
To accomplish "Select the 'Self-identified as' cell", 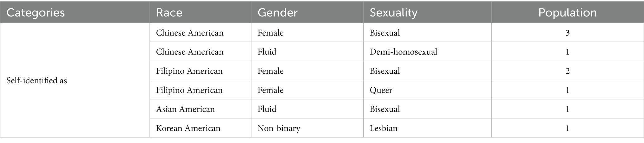I will [37, 81].
